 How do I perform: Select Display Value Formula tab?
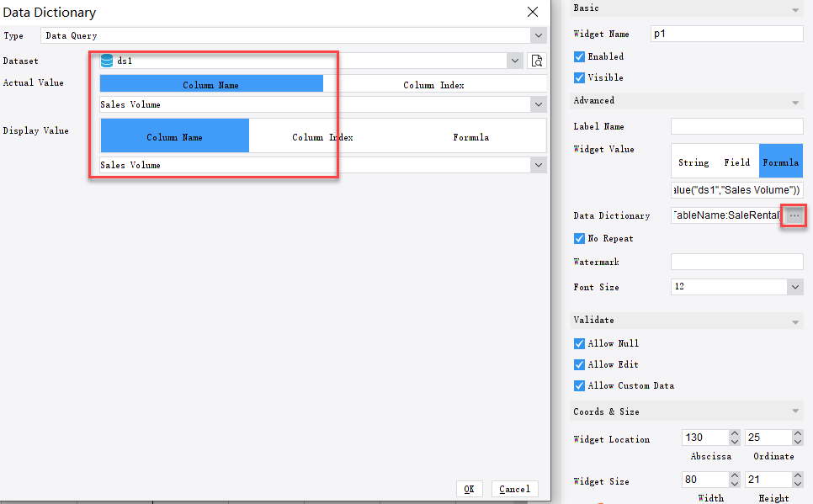470,135
